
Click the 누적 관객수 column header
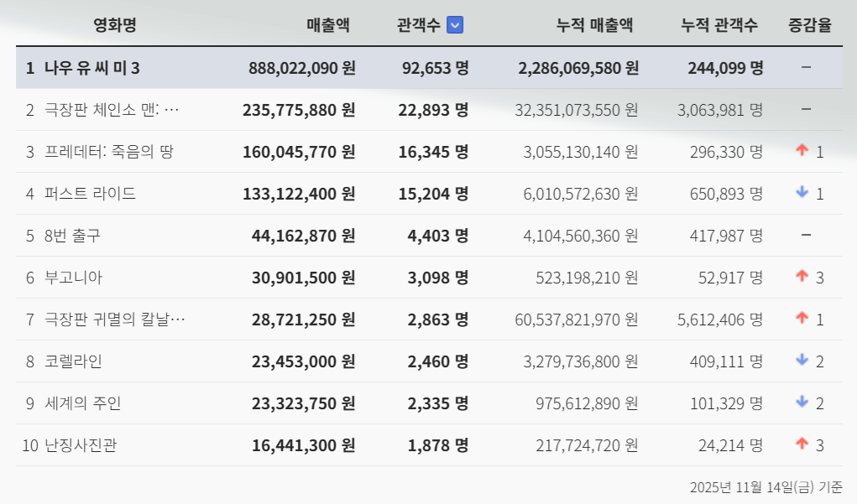719,24
